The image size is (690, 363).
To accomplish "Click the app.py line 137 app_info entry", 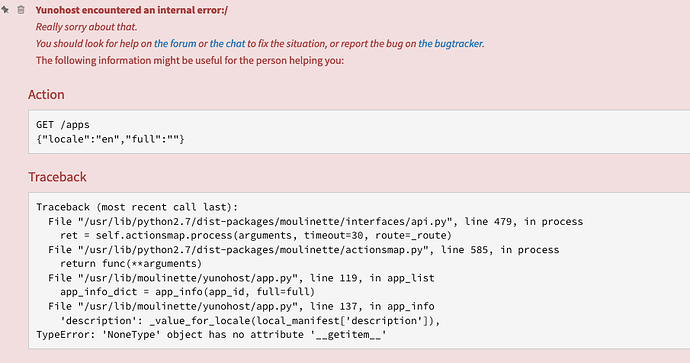I will pos(241,306).
